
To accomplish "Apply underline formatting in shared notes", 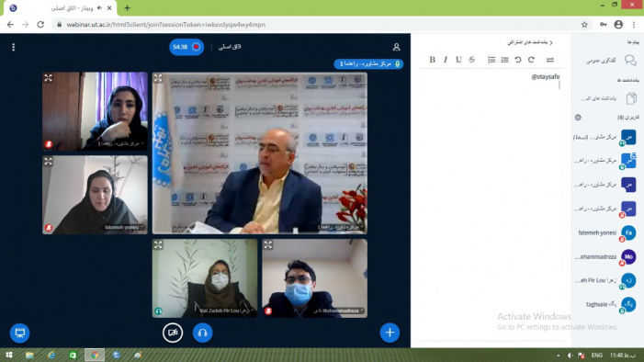I will [x=458, y=60].
